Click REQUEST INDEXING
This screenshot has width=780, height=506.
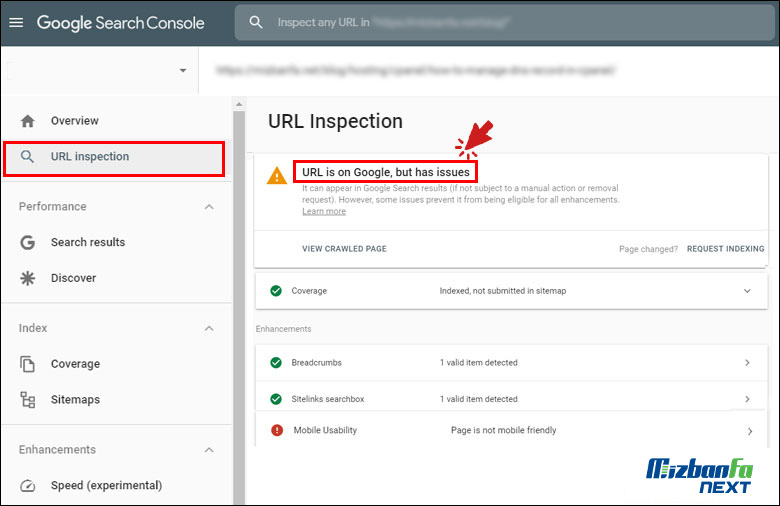725,249
